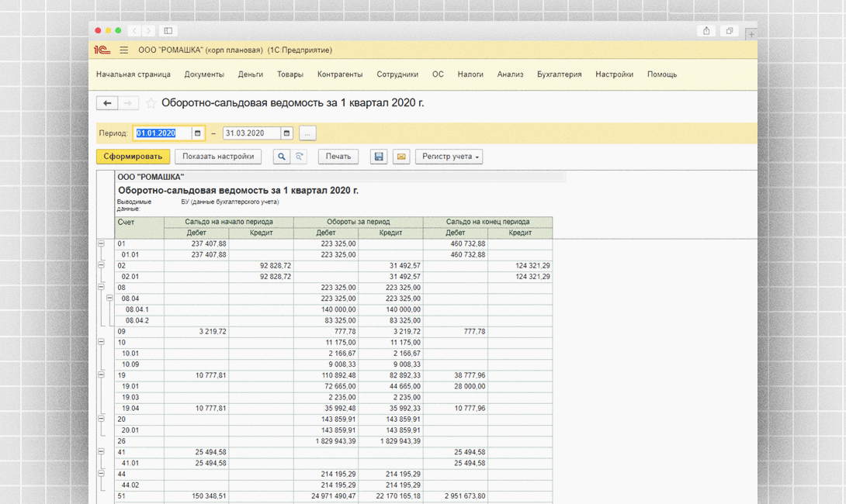Click the tabs overview icon in titlebar
The image size is (846, 504).
point(729,31)
